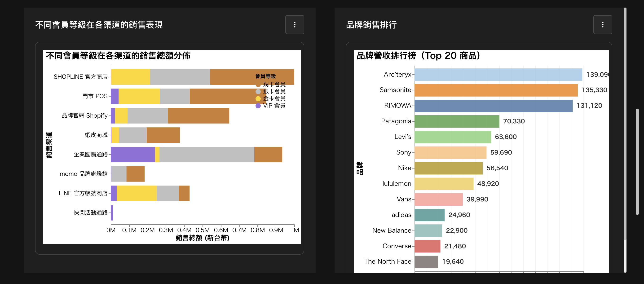Image resolution: width=644 pixels, height=284 pixels.
Task: Click the purple VIP bar of 快閃活動通路
Action: tap(112, 213)
